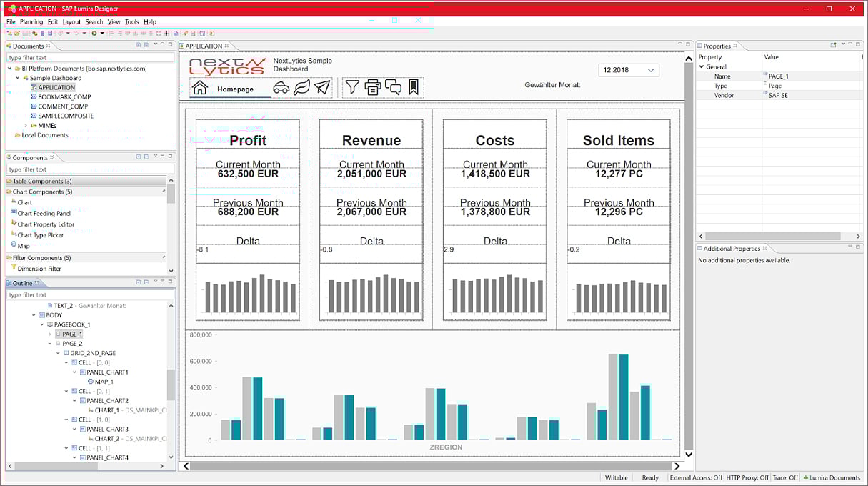
Task: Switch to the APPLICATION editor tab
Action: 204,45
